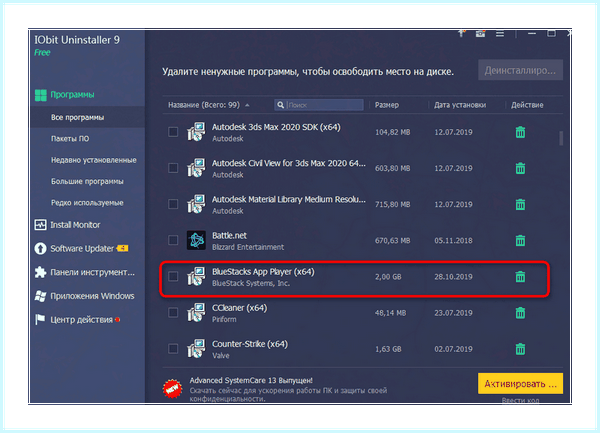
Task: Delete Autodesk 3ds Max 2020 SDK via trash icon
Action: 520,132
